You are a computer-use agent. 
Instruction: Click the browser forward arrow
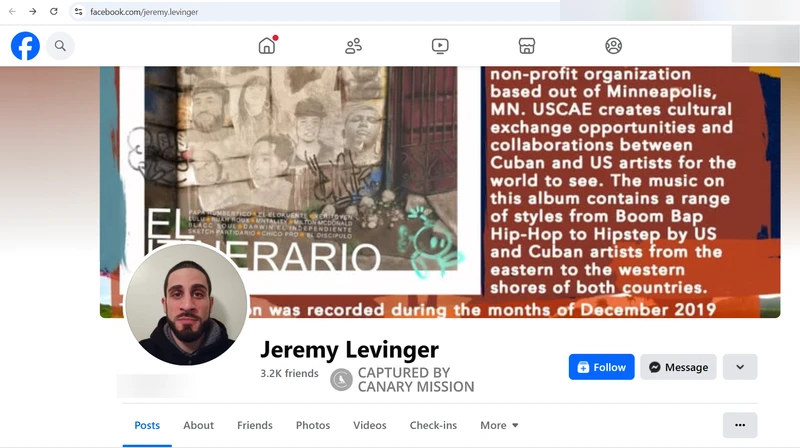click(33, 11)
